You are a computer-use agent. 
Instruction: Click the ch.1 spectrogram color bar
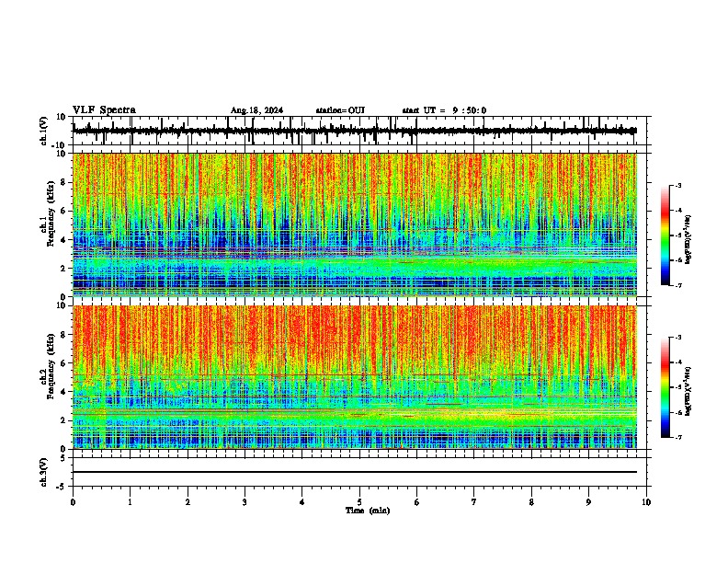click(665, 236)
